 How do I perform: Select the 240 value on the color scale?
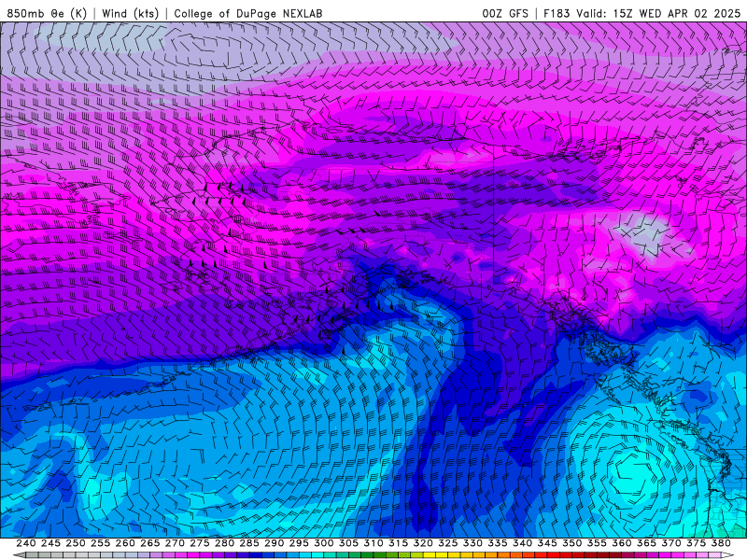tap(26, 543)
